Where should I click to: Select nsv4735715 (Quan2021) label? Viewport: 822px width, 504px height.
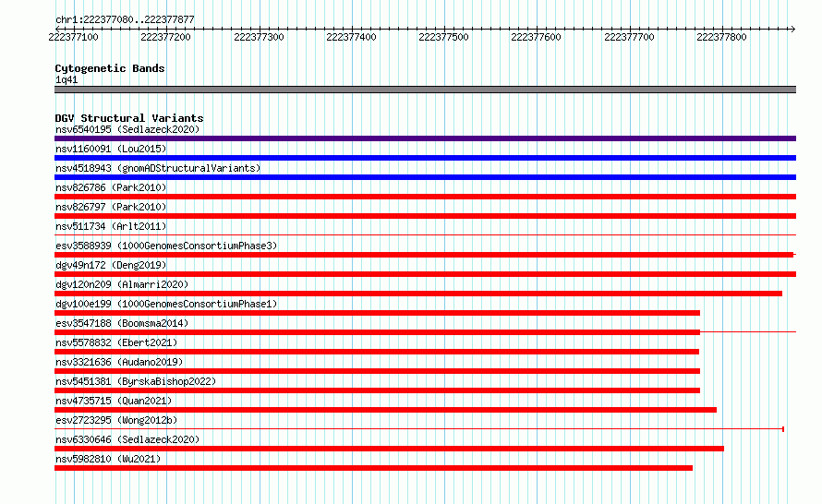[x=114, y=401]
